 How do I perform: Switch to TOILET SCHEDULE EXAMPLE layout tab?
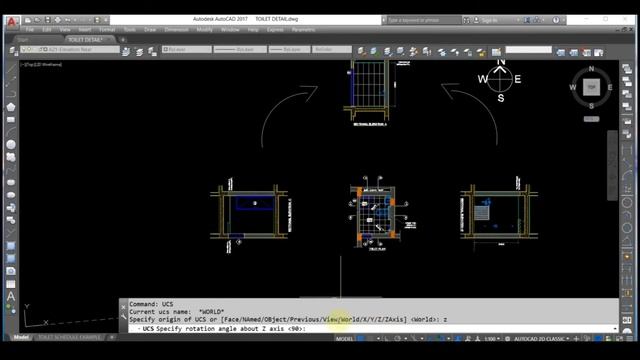pos(70,337)
